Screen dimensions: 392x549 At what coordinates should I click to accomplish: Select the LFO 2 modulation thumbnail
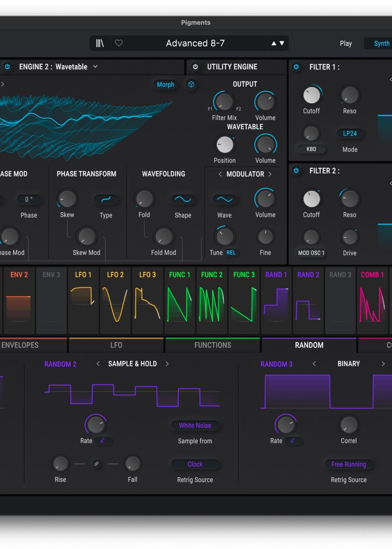tap(115, 300)
